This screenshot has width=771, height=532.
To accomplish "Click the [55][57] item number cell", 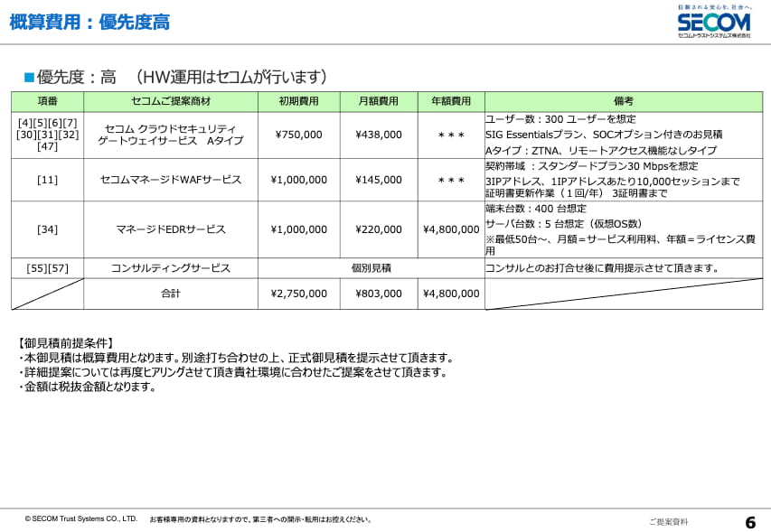I will pyautogui.click(x=48, y=268).
